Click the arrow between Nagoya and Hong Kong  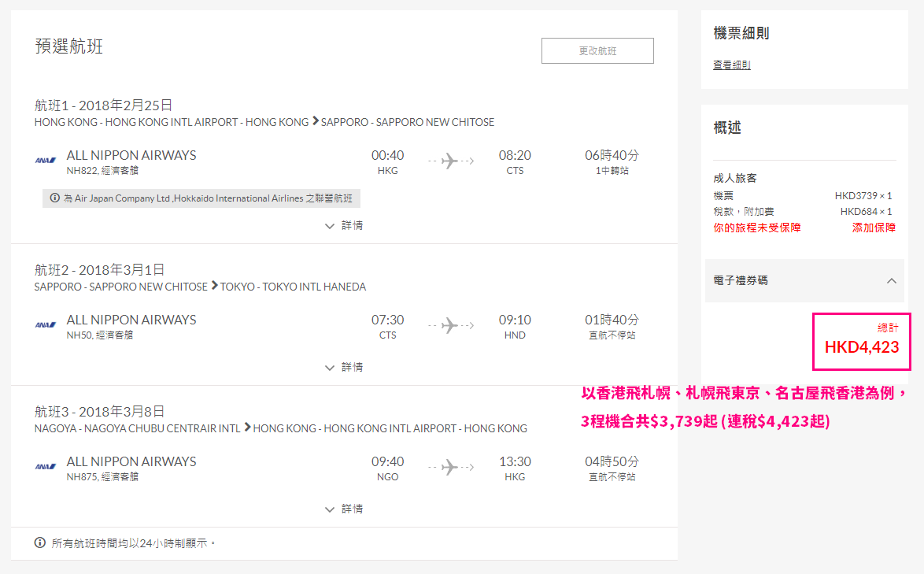tap(247, 428)
